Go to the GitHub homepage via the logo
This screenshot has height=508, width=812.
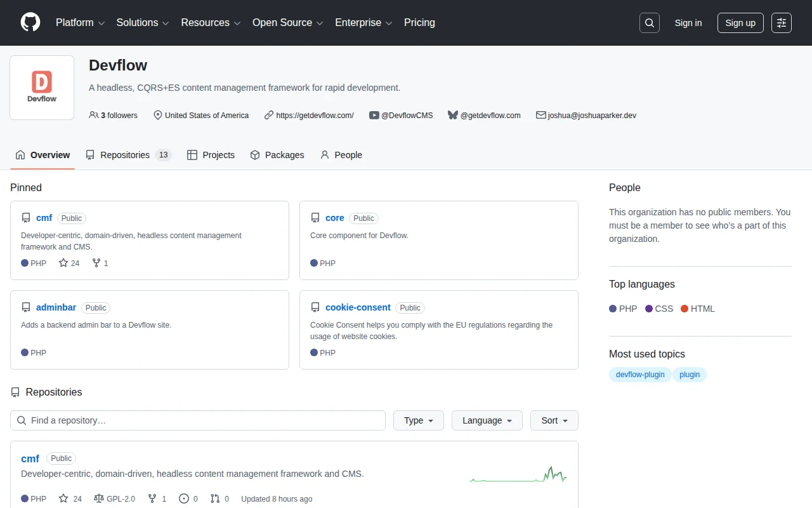[30, 23]
